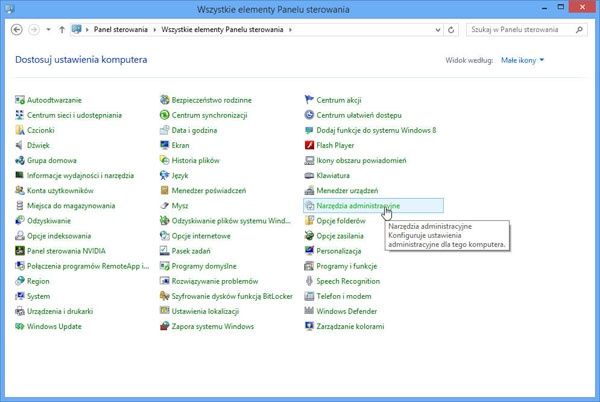Screen dimensions: 600x402
Task: Expand the chevron before Panel sterowania breadcrumb
Action: (x=87, y=30)
